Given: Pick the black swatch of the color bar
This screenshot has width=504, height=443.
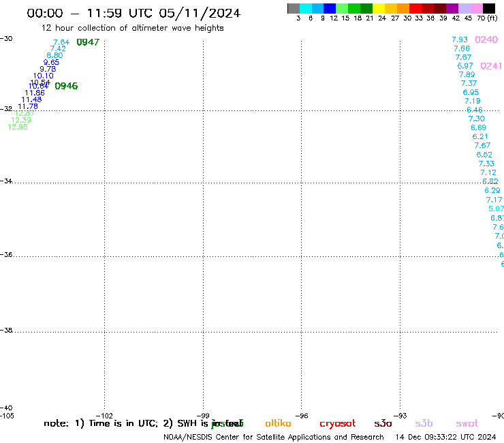Looking at the screenshot, I should 489,8.
